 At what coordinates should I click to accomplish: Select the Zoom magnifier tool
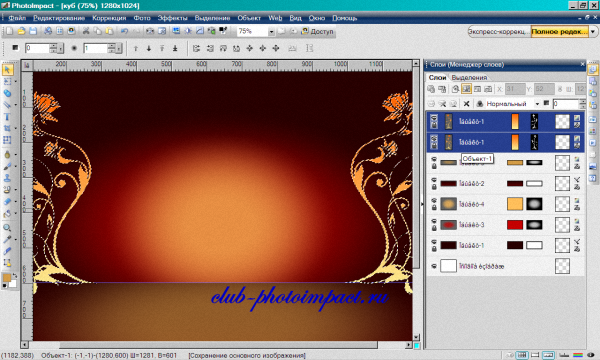[7, 228]
